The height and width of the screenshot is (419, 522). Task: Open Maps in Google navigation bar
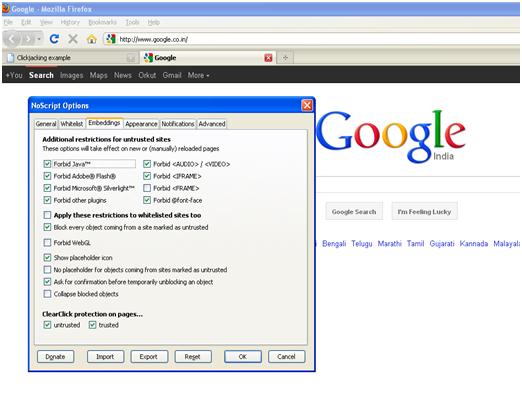pyautogui.click(x=98, y=75)
